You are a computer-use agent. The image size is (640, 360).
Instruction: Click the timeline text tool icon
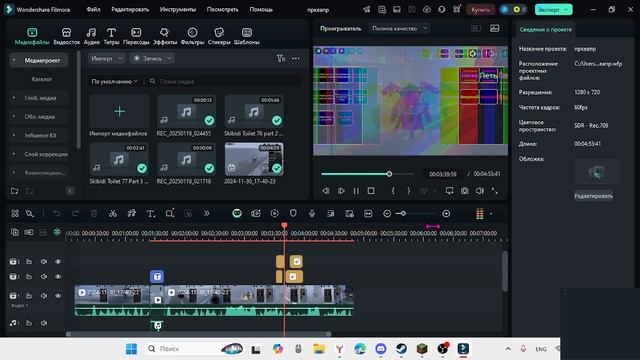[x=151, y=213]
